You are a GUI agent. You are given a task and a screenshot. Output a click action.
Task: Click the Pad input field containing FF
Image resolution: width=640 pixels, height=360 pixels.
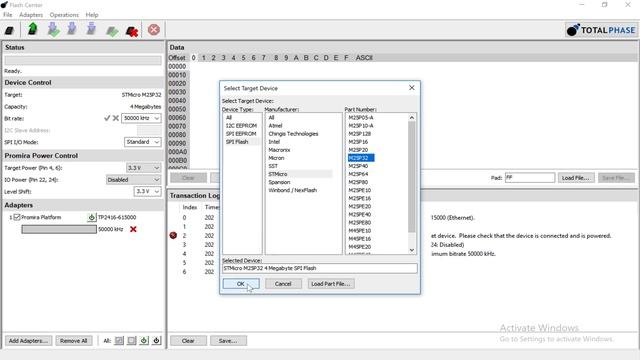pos(530,178)
